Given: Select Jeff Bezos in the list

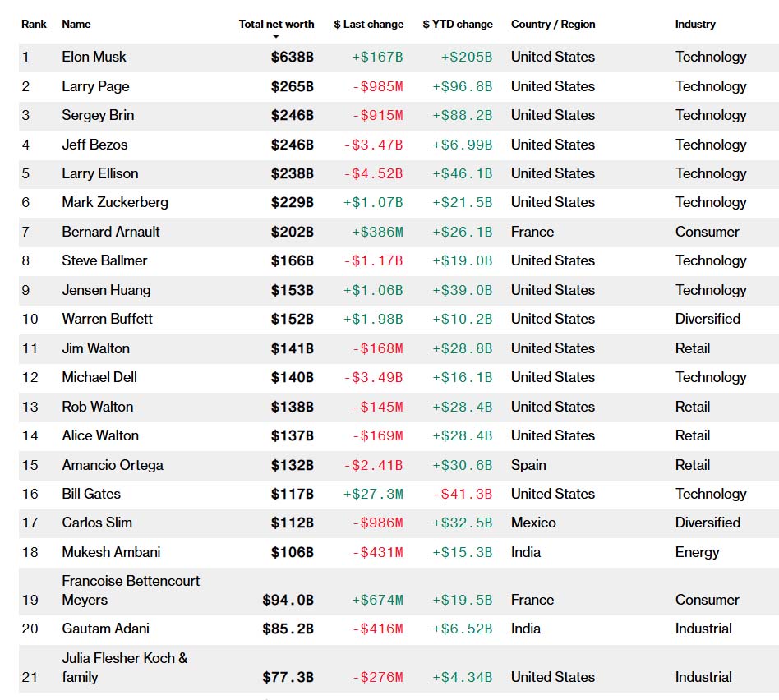Looking at the screenshot, I should tap(94, 145).
